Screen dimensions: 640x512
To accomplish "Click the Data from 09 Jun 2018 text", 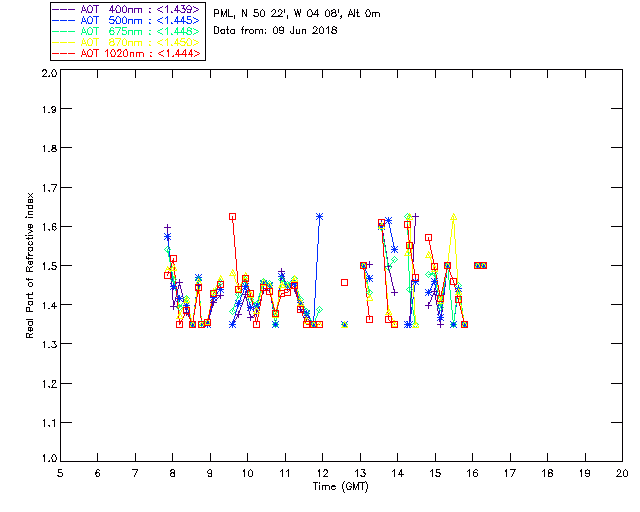I will pyautogui.click(x=276, y=30).
